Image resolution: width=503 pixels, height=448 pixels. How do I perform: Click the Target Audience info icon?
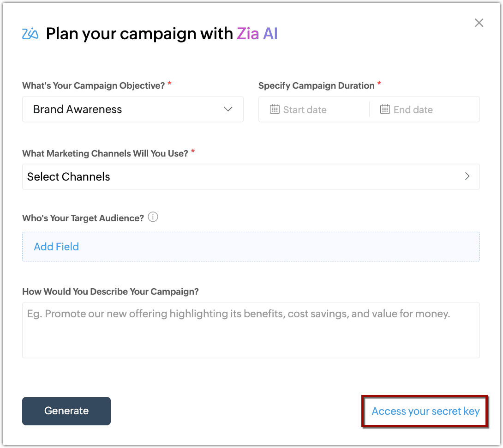point(153,217)
